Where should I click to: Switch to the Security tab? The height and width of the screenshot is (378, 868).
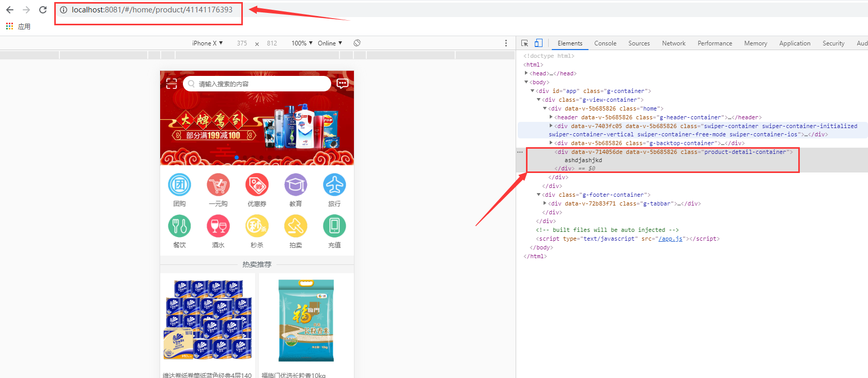coord(833,43)
